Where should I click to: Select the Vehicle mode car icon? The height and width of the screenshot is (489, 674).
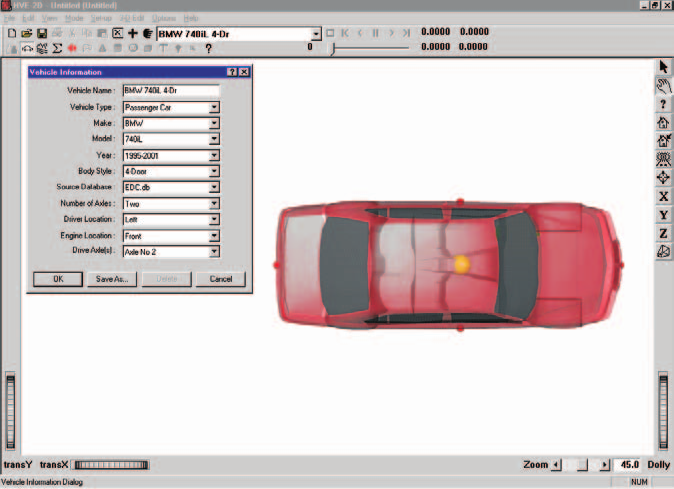tap(27, 49)
